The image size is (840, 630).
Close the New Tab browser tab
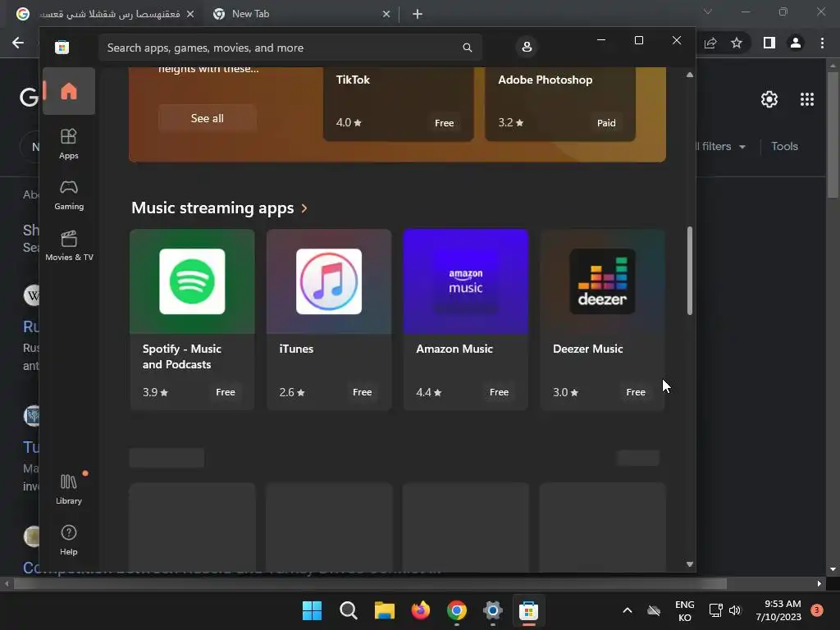386,14
